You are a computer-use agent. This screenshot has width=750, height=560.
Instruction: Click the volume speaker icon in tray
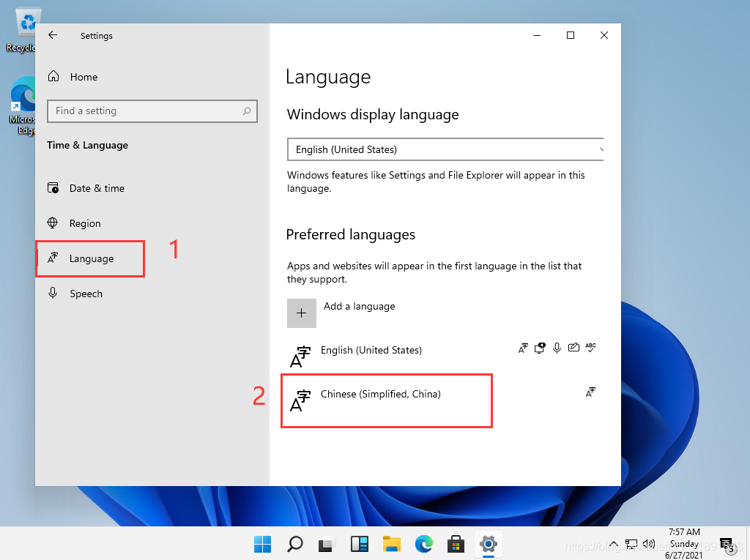pyautogui.click(x=649, y=544)
